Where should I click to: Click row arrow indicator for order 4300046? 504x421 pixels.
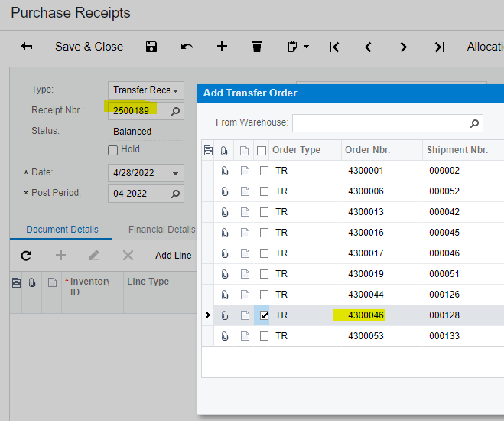click(x=208, y=315)
